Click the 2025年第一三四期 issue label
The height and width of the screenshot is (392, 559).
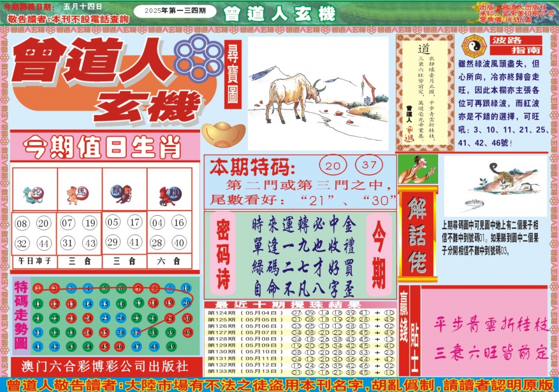click(174, 11)
